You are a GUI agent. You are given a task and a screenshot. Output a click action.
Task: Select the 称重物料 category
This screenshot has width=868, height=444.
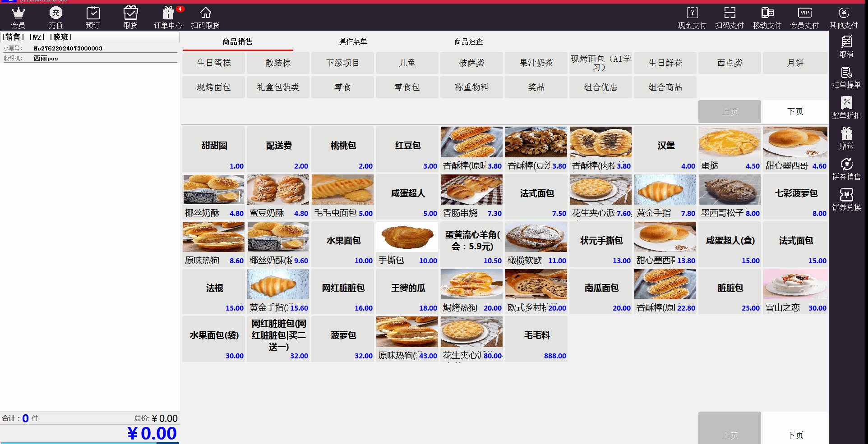click(472, 87)
